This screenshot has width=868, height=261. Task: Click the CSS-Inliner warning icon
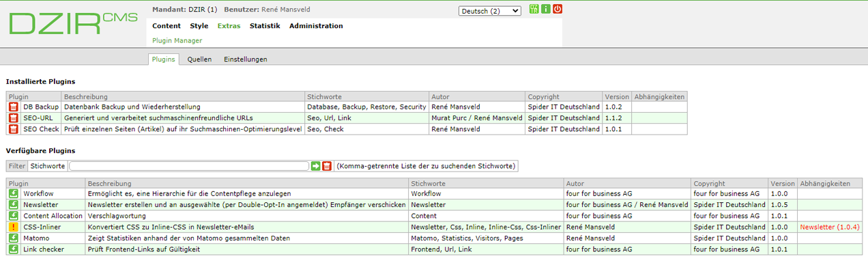13,227
